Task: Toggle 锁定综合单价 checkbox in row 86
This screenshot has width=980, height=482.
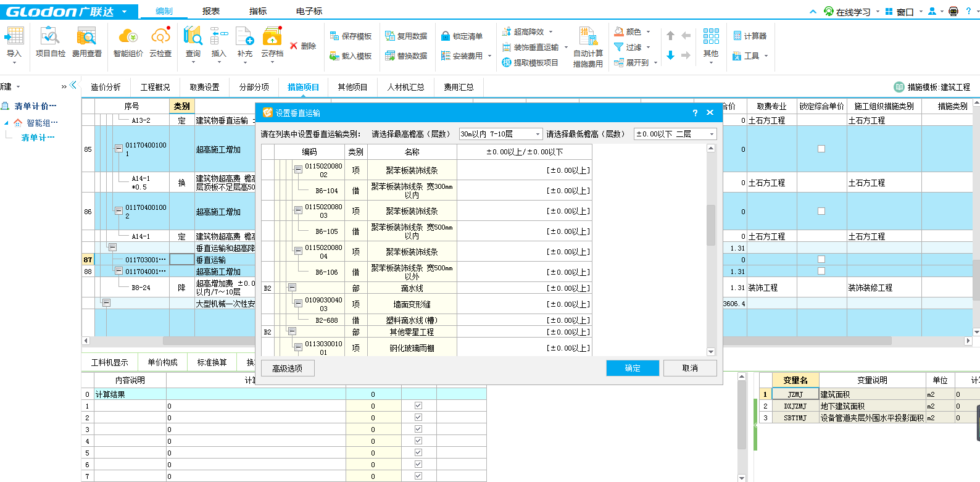Action: 821,211
